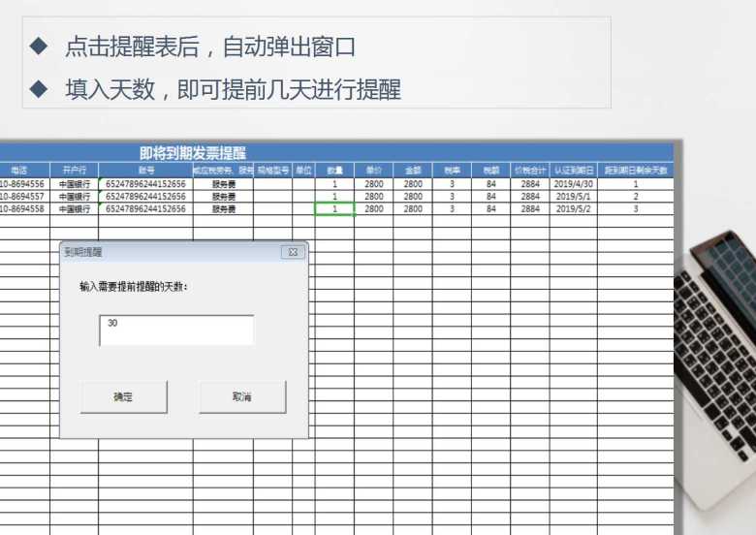The width and height of the screenshot is (756, 535).
Task: Select the 价税合计 column header
Action: pyautogui.click(x=530, y=171)
